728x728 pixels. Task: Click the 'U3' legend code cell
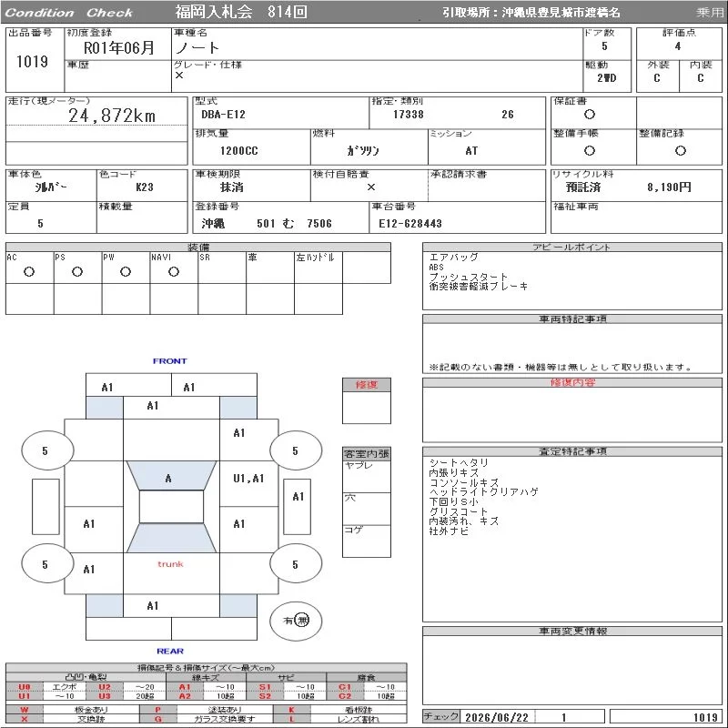[x=105, y=696]
